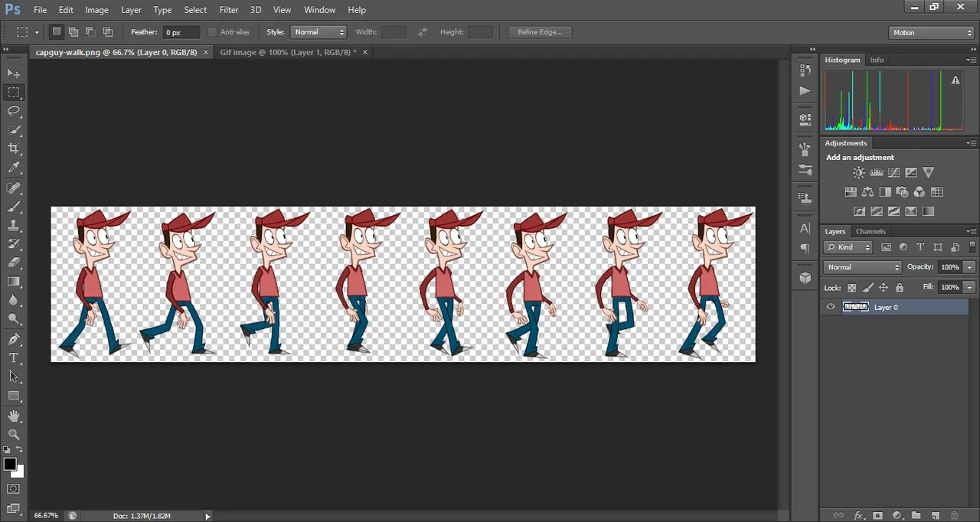
Task: Swap foreground and background colors
Action: (20, 449)
